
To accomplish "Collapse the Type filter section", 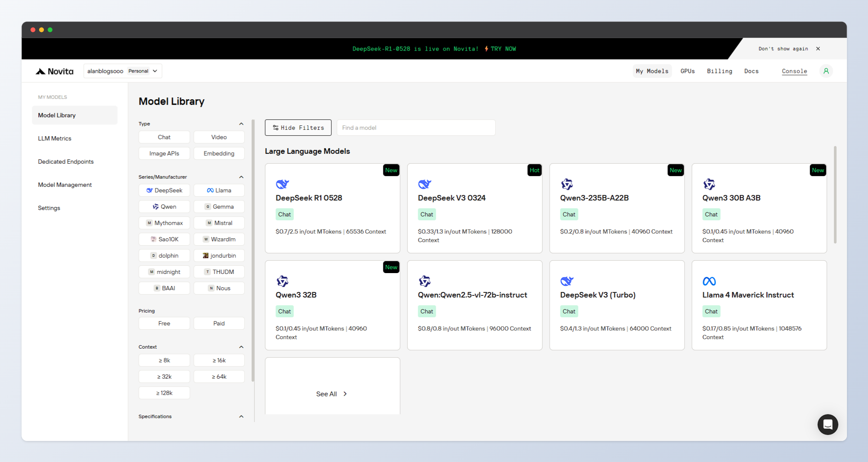I will point(241,124).
